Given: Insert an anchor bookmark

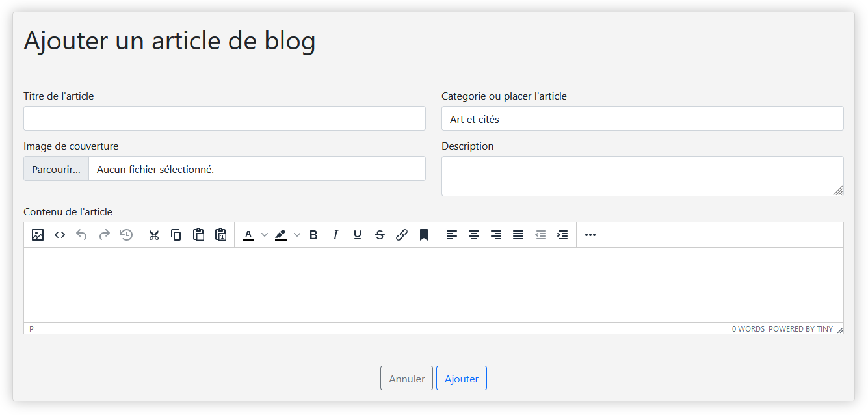Looking at the screenshot, I should (424, 235).
